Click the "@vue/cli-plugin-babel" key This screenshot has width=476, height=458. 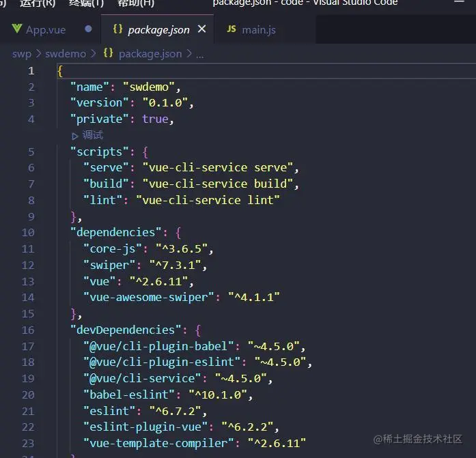[158, 346]
